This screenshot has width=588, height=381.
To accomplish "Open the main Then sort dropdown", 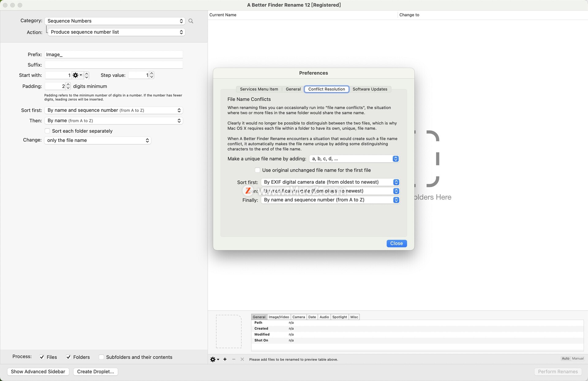I will (114, 121).
